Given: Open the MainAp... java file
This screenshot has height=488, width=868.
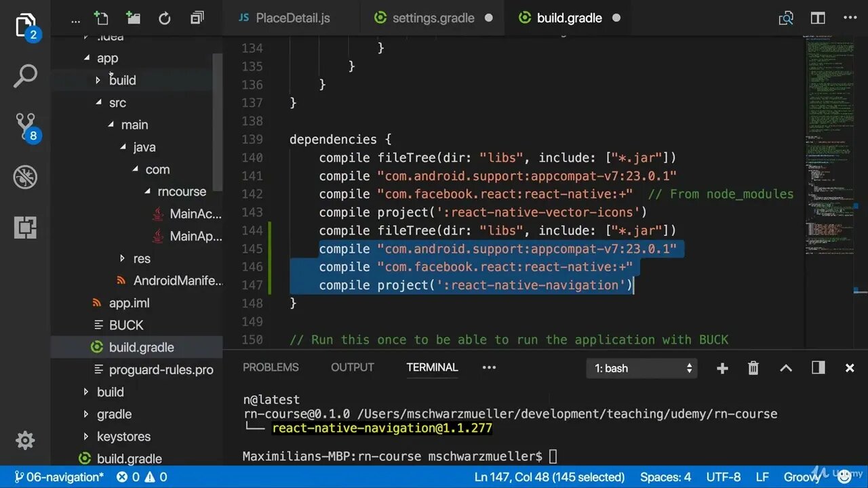Looking at the screenshot, I should click(x=195, y=237).
